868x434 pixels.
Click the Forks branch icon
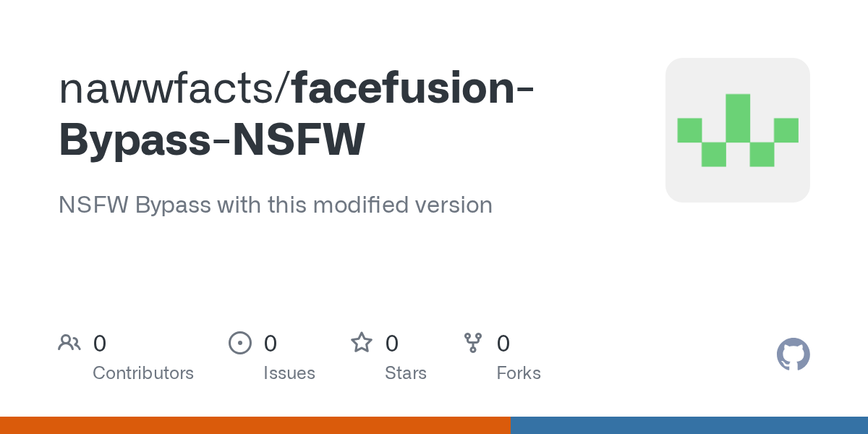473,343
